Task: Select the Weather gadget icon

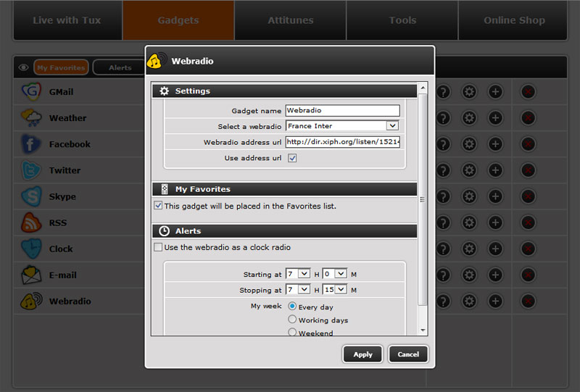Action: (x=31, y=118)
